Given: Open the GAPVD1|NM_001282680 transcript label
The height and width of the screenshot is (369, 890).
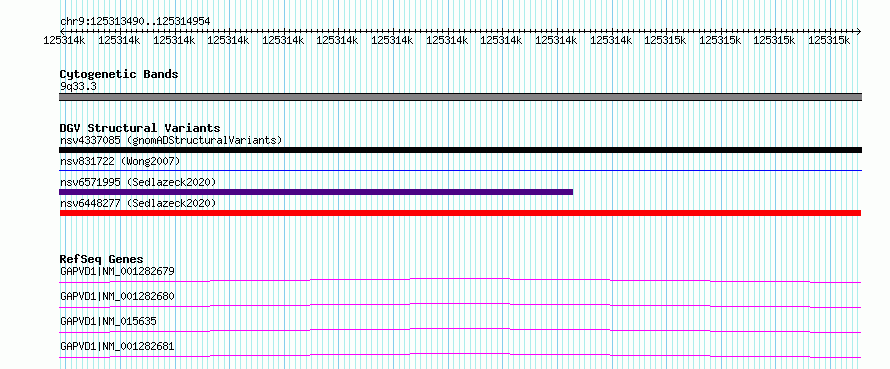Looking at the screenshot, I should pyautogui.click(x=117, y=296).
